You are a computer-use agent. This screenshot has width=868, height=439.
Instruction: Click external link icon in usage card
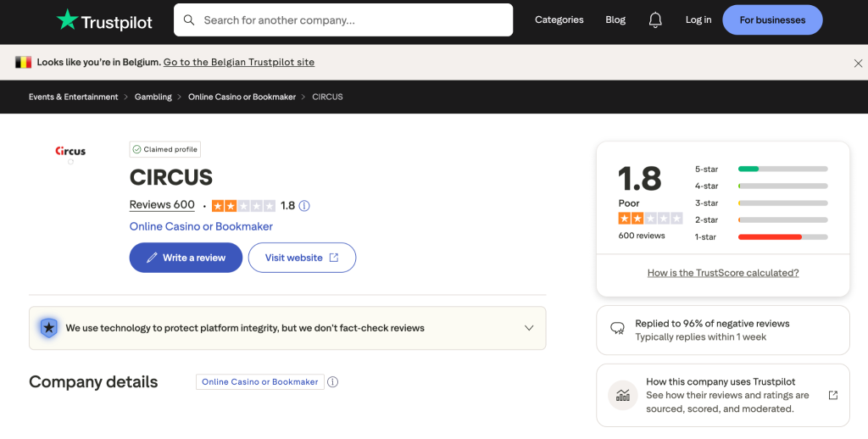[x=833, y=395]
